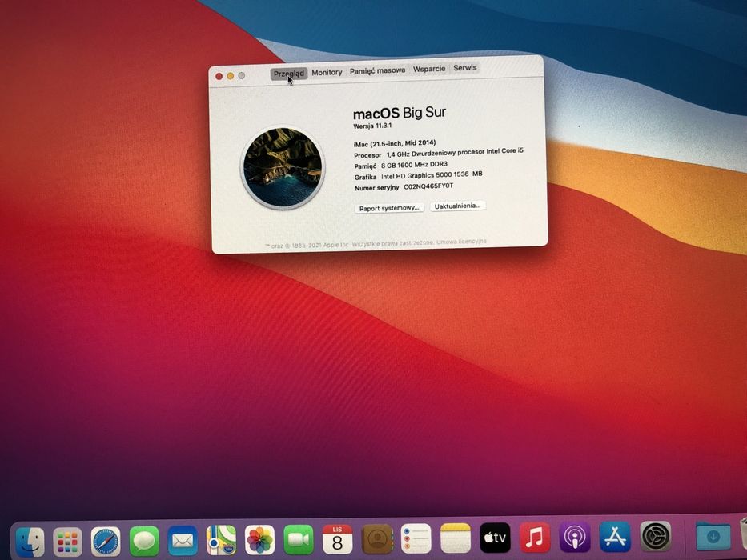Screen dimensions: 747x560
Task: Click the serial number C02NQ465FY0T
Action: tap(429, 186)
